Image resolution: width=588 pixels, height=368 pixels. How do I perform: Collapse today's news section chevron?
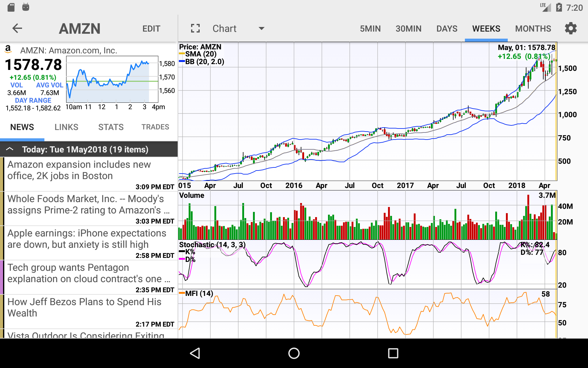(10, 149)
